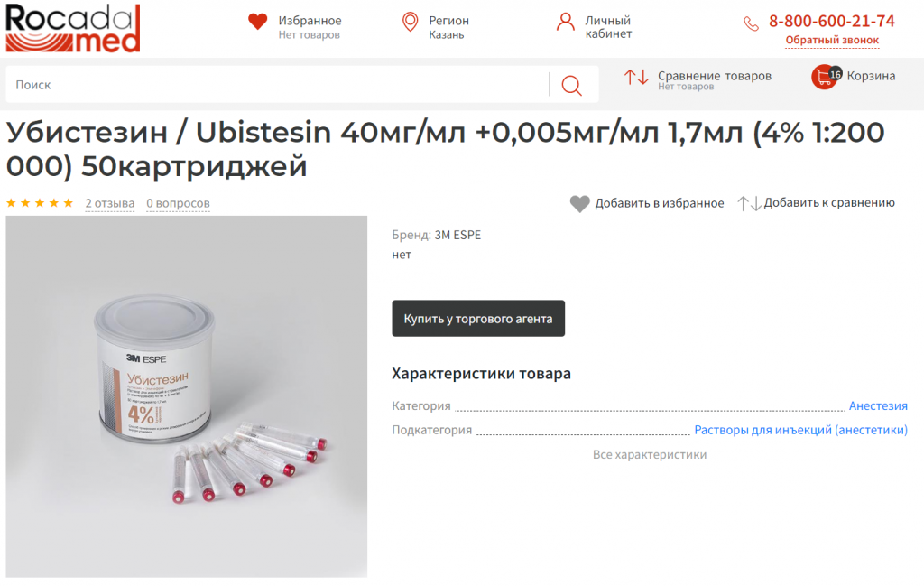Click the phone handset icon
Screen dimensions: 924x586
751,23
